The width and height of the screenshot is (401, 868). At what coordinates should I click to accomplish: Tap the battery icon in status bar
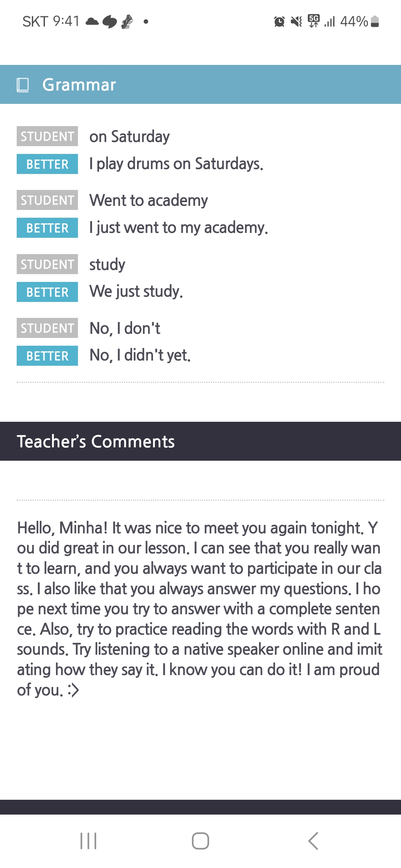375,22
